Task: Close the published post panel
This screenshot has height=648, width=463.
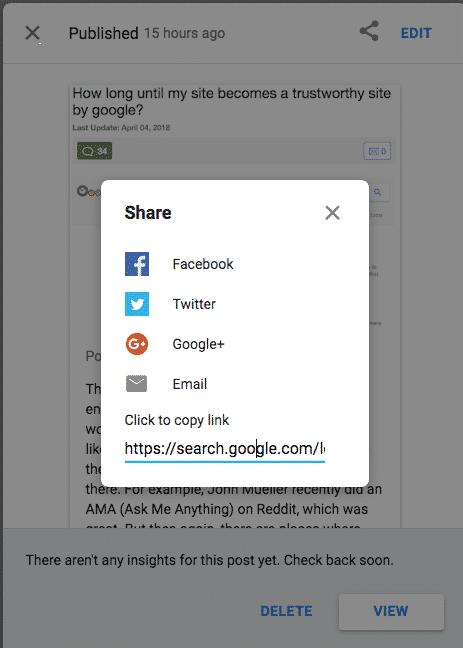Action: 32,33
